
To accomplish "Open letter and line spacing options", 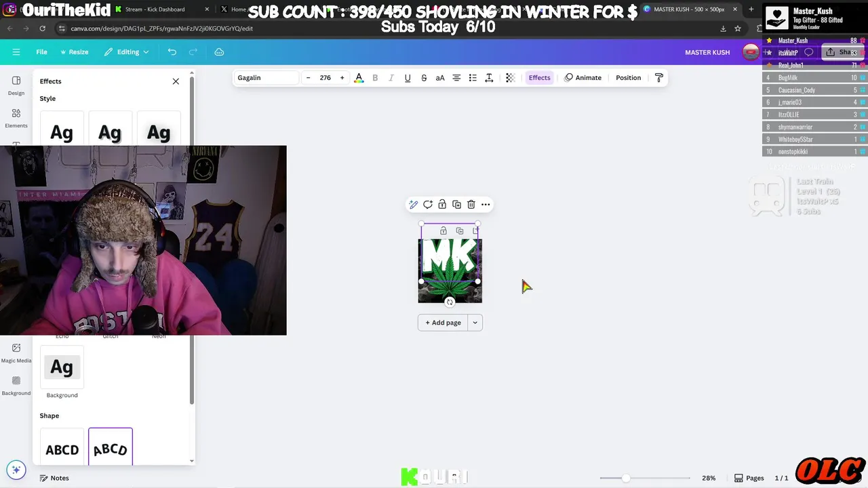I will pyautogui.click(x=489, y=78).
